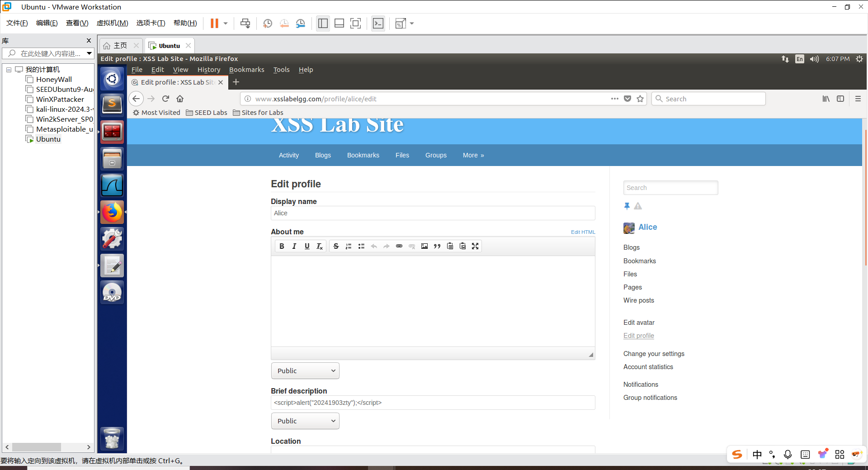Apply strikethrough in the editor toolbar
Image resolution: width=868 pixels, height=470 pixels.
point(336,246)
